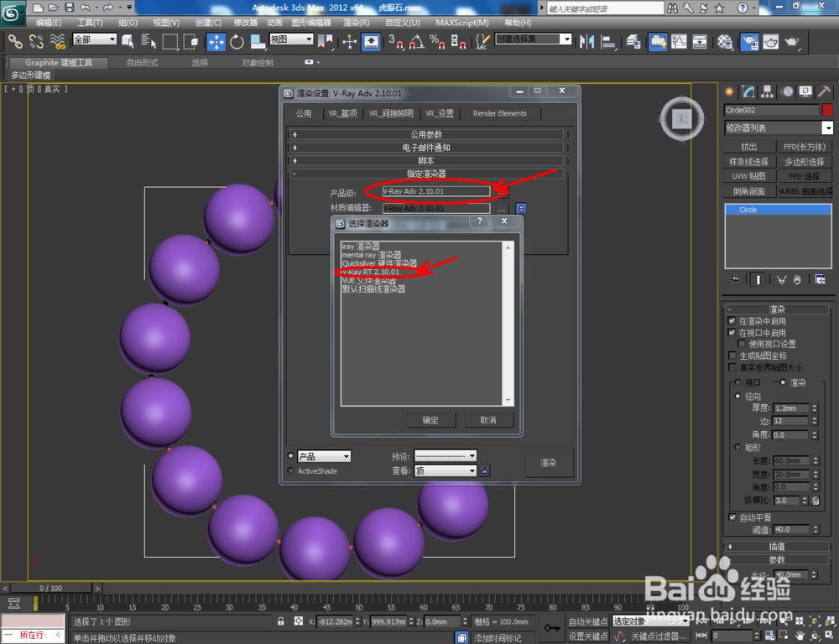Activate the Select and Move tool
This screenshot has width=839, height=644.
216,41
